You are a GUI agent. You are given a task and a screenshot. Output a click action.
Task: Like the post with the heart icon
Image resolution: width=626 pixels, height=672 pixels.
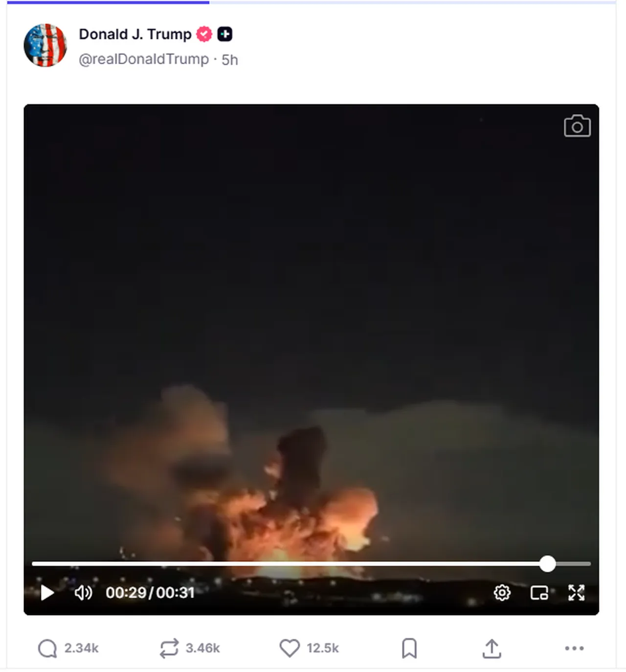pyautogui.click(x=290, y=649)
